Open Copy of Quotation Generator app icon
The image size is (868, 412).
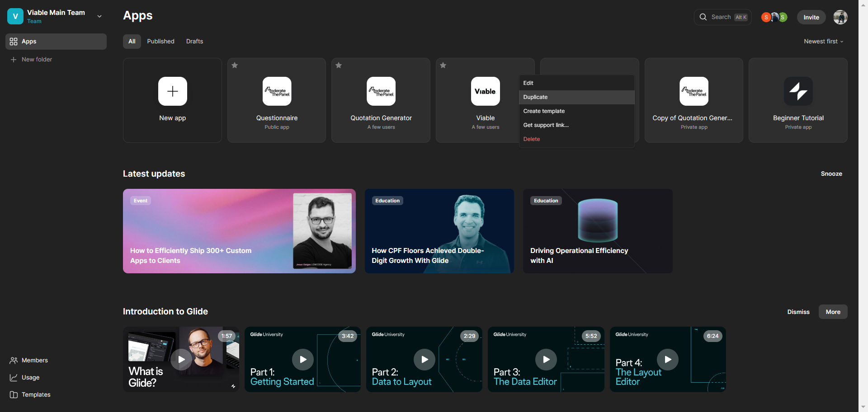694,91
